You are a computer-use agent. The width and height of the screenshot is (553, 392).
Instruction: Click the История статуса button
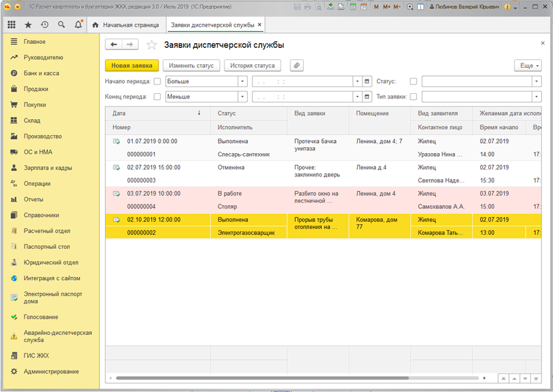coord(253,66)
